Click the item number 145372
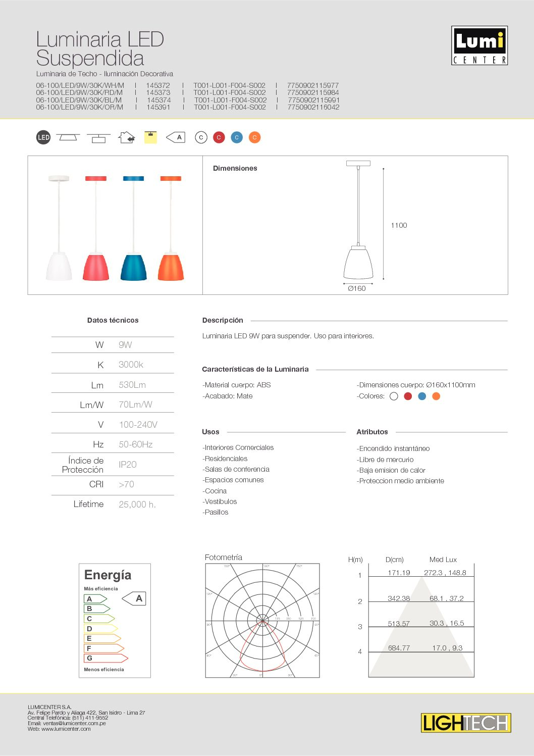 [158, 86]
